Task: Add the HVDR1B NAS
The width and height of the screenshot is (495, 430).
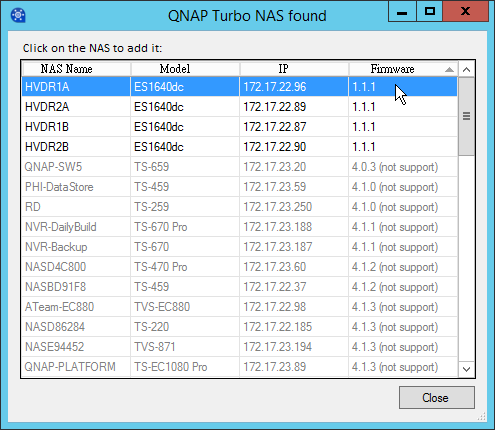Action: click(x=240, y=127)
